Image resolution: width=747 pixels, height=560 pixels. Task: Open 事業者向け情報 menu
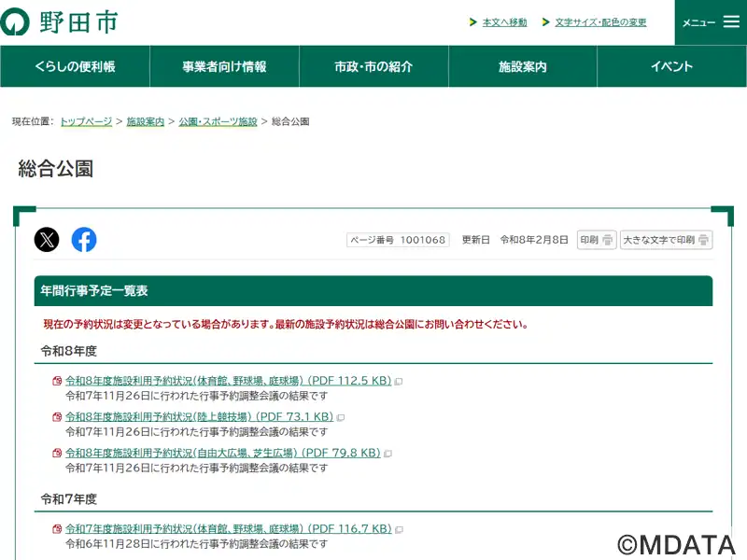224,66
